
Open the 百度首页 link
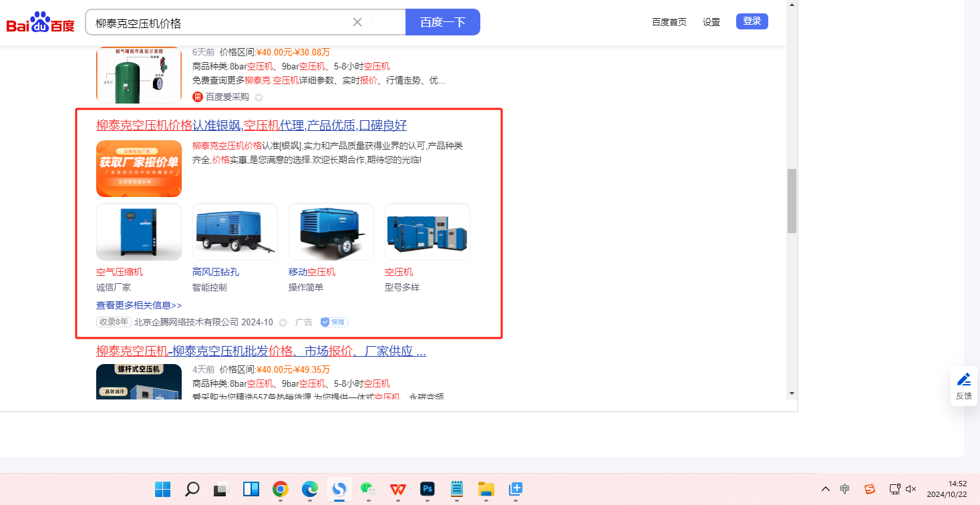669,22
